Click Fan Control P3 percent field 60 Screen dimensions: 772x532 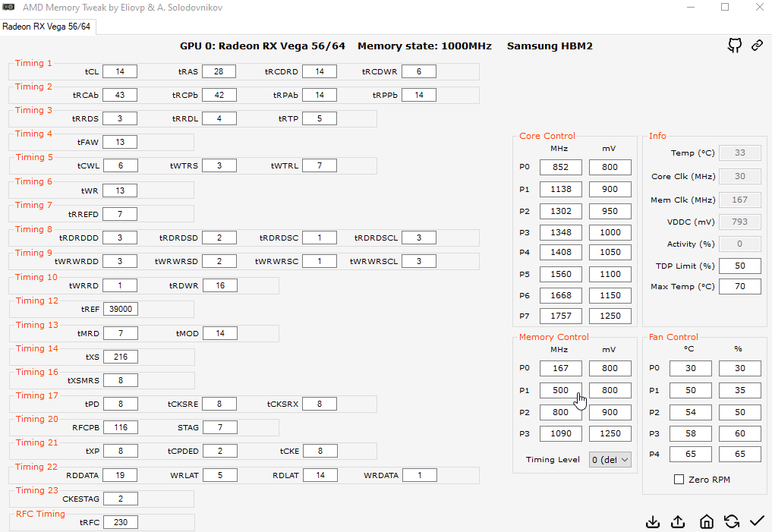point(740,433)
